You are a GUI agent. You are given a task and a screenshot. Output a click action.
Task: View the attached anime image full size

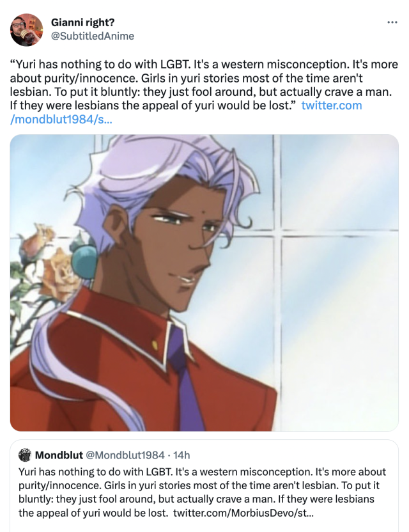click(x=204, y=283)
